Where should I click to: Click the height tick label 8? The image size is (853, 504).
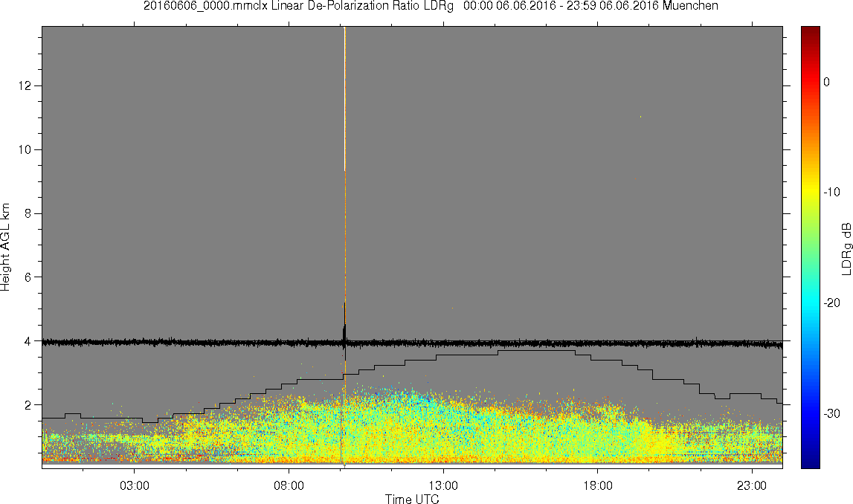29,213
